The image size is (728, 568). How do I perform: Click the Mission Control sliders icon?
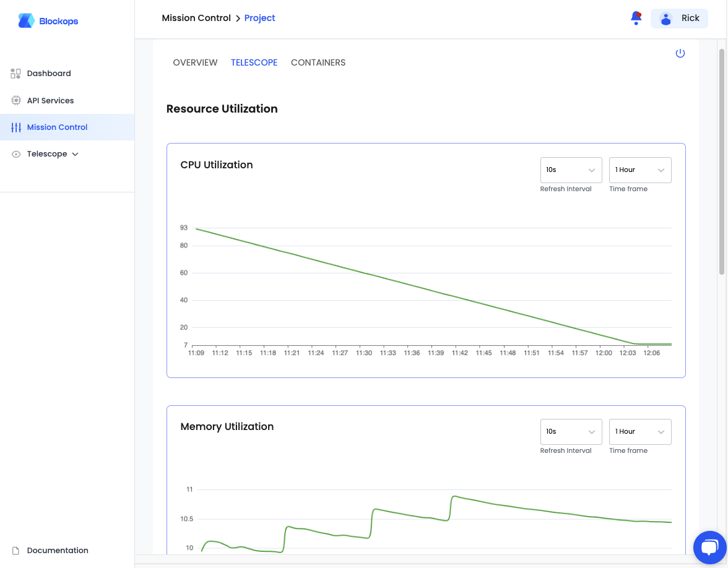(16, 127)
